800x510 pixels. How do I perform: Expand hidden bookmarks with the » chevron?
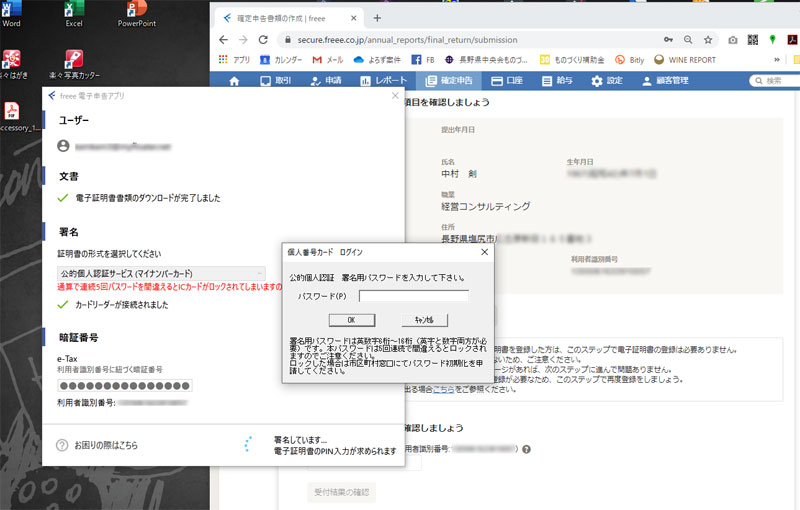(777, 60)
